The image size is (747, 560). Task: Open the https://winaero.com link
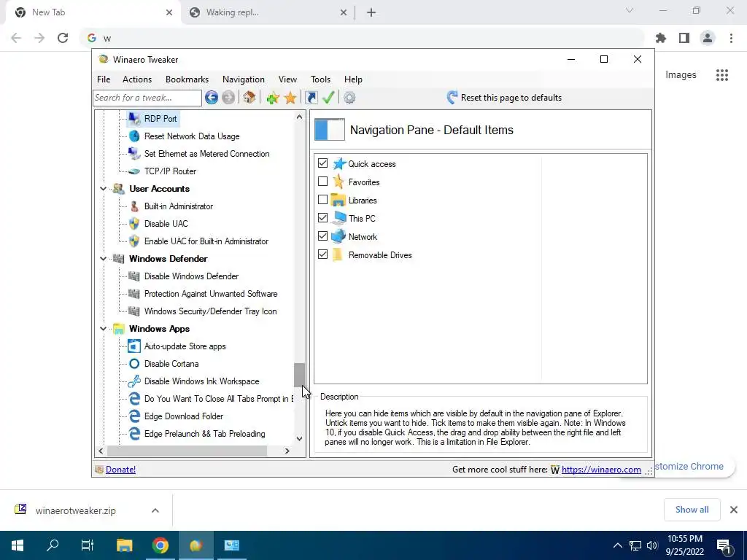601,470
